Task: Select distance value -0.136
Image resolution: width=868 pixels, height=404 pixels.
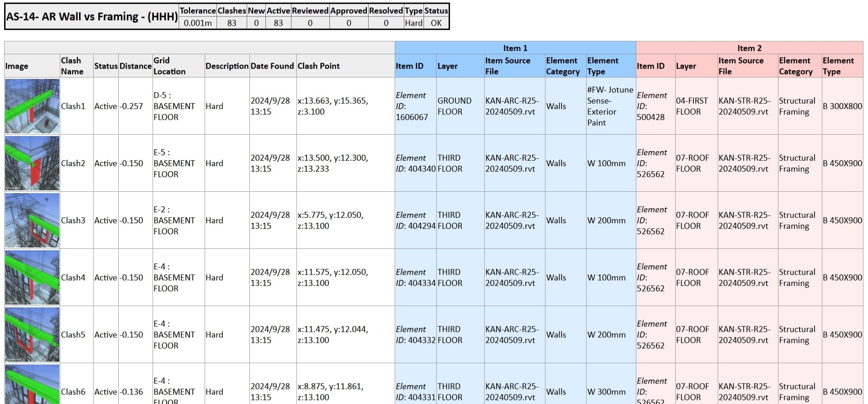Action: click(132, 392)
